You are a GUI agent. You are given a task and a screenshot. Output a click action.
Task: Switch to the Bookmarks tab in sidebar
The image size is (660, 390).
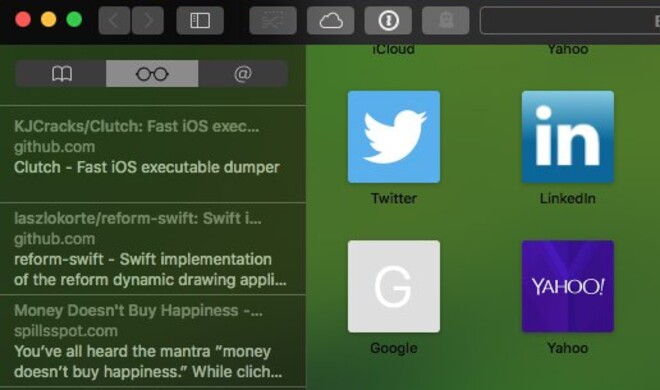point(61,74)
